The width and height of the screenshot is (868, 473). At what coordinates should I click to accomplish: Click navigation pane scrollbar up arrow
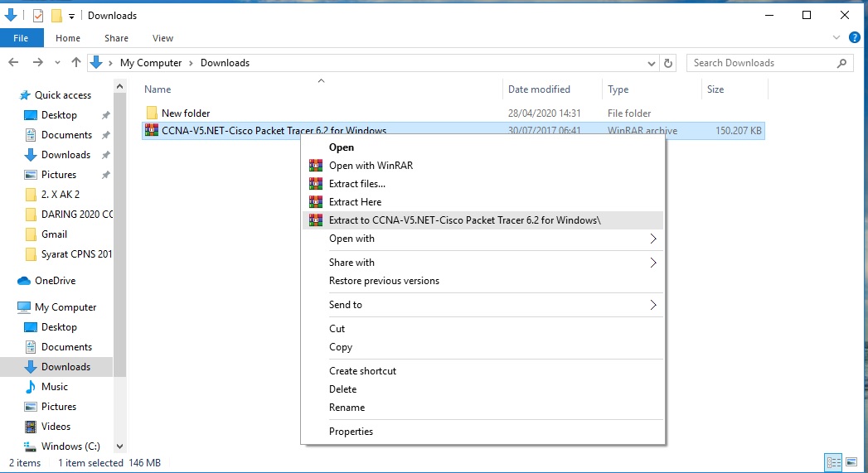pos(119,86)
